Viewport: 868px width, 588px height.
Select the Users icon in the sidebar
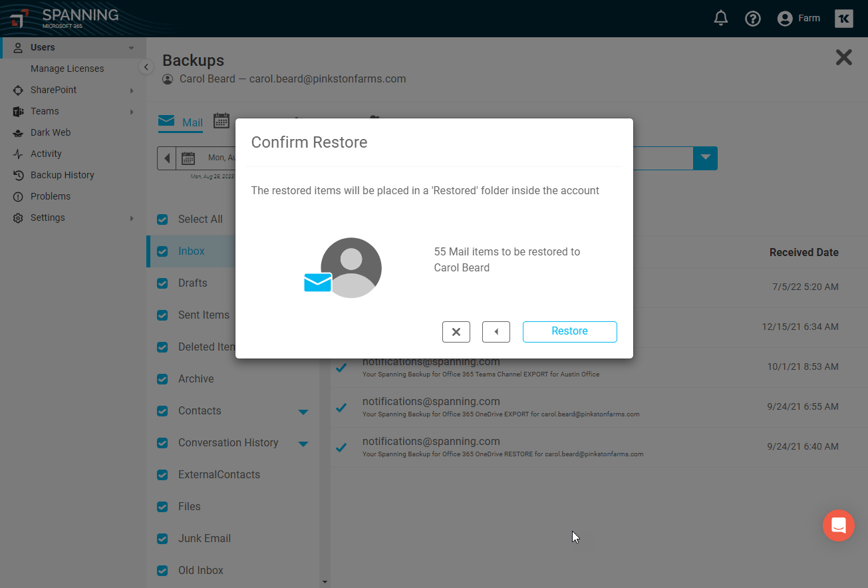pos(18,47)
